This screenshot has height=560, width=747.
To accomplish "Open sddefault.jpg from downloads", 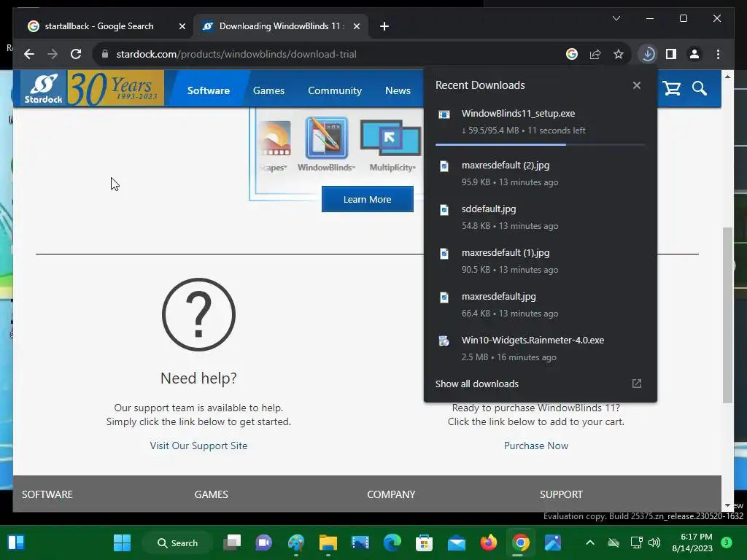I will click(541, 217).
